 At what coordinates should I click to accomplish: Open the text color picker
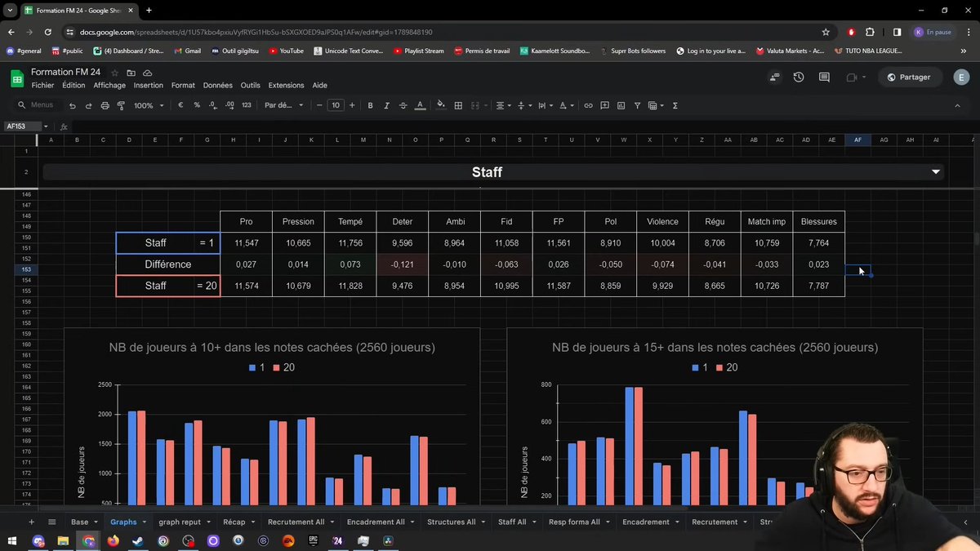pyautogui.click(x=420, y=105)
